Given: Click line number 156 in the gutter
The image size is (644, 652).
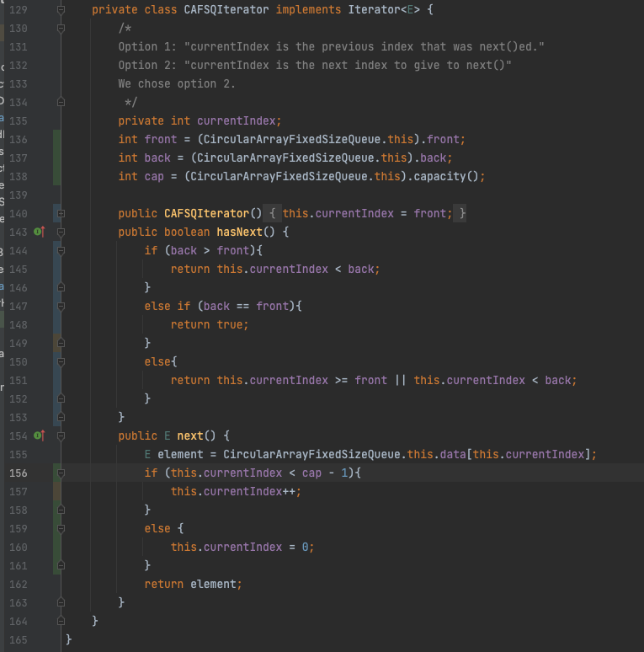Looking at the screenshot, I should click(x=19, y=473).
